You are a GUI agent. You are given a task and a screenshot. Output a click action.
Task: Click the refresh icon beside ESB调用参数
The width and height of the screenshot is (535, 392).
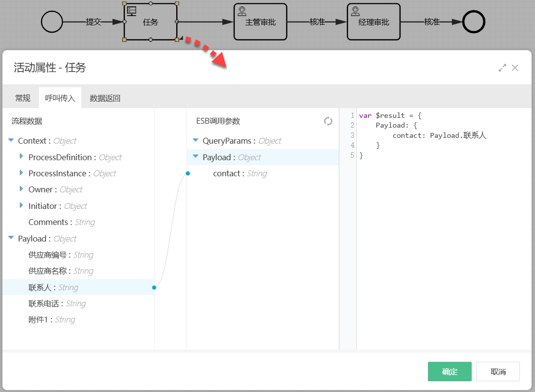coord(328,121)
